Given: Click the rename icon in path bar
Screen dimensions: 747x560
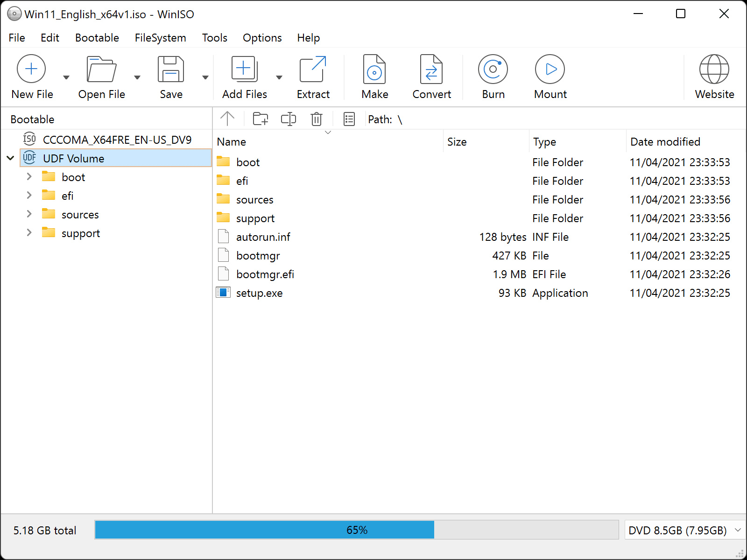Looking at the screenshot, I should (289, 119).
